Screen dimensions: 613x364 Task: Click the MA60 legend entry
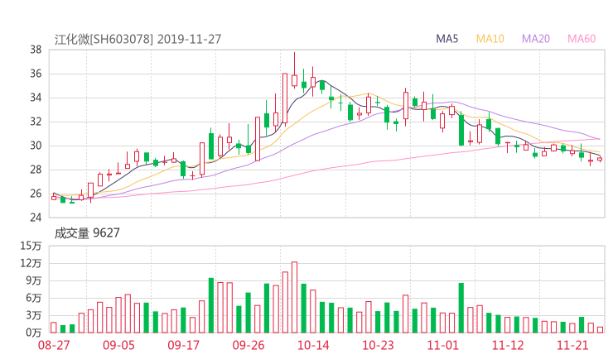(582, 39)
